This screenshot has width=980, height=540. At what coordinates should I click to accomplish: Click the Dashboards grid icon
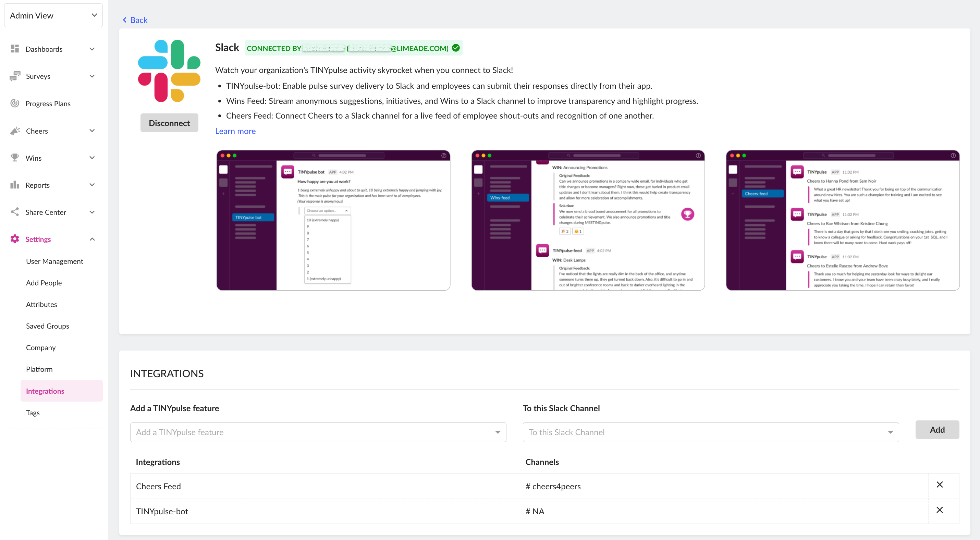pyautogui.click(x=14, y=49)
